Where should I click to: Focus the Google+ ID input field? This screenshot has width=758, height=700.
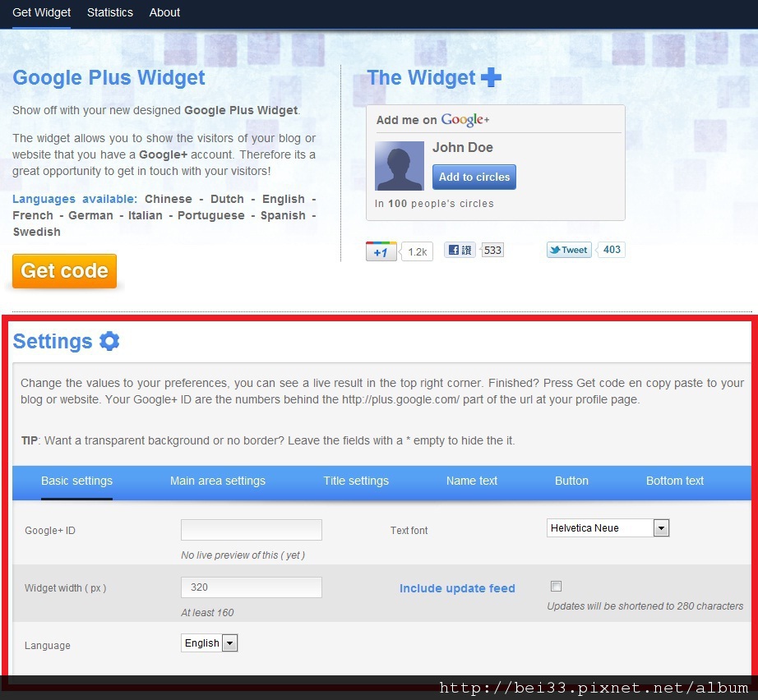point(252,530)
